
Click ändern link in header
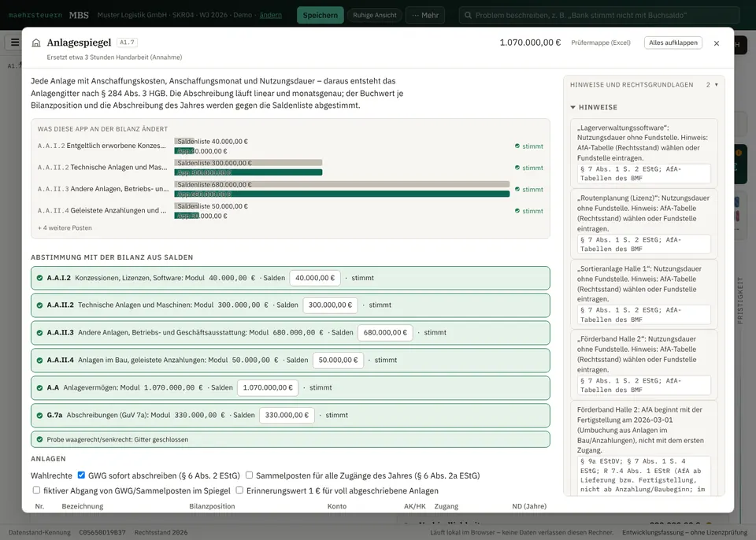pyautogui.click(x=270, y=15)
